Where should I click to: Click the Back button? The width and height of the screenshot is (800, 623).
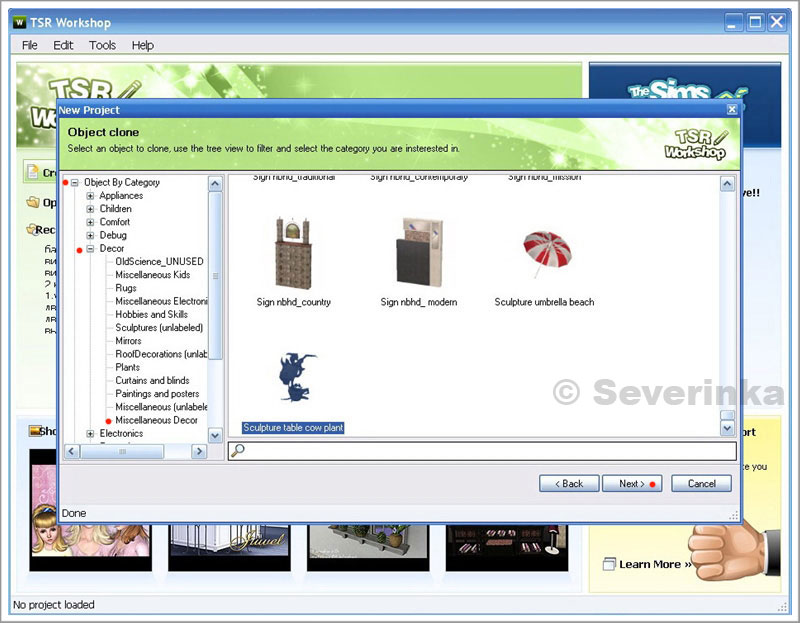tap(569, 484)
